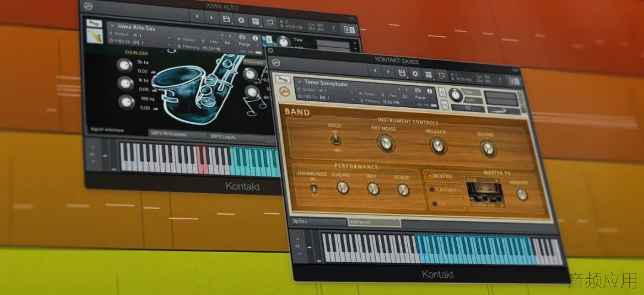This screenshot has height=295, width=644.
Task: Toggle the SOLO switch in Instrument Controls
Action: 336,140
